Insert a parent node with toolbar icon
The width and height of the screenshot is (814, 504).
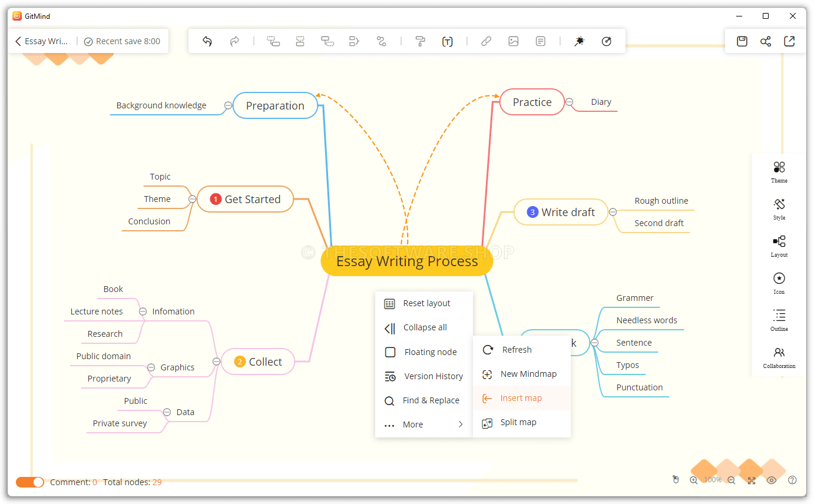point(327,41)
